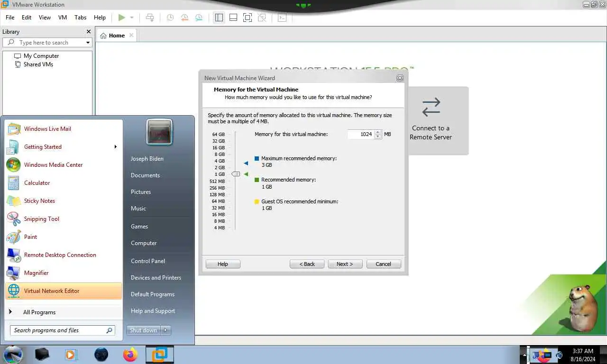
Task: Open the Virtual Network Editor
Action: coord(64,291)
